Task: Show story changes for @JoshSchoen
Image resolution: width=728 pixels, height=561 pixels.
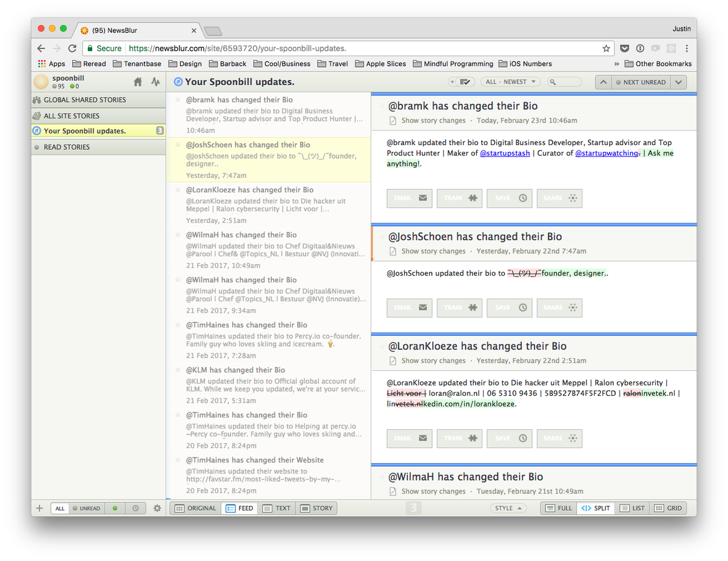Action: [x=433, y=251]
